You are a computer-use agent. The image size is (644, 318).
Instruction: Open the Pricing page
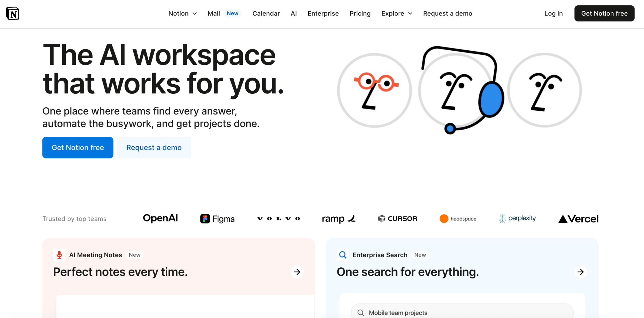coord(360,14)
